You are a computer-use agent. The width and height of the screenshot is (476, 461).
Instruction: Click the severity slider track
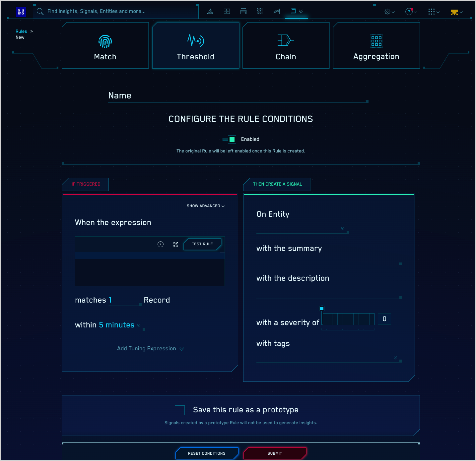pos(348,319)
